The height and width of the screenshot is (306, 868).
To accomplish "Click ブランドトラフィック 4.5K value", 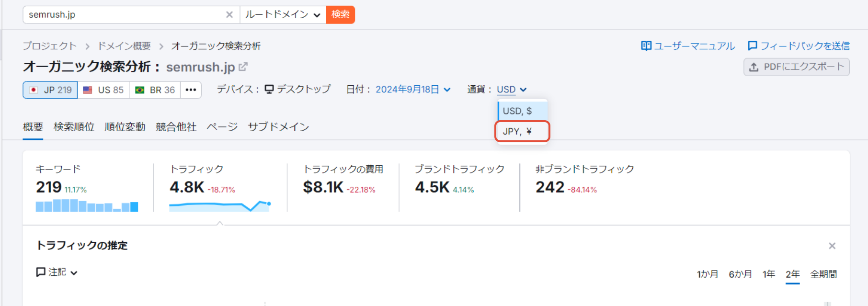I will point(433,187).
